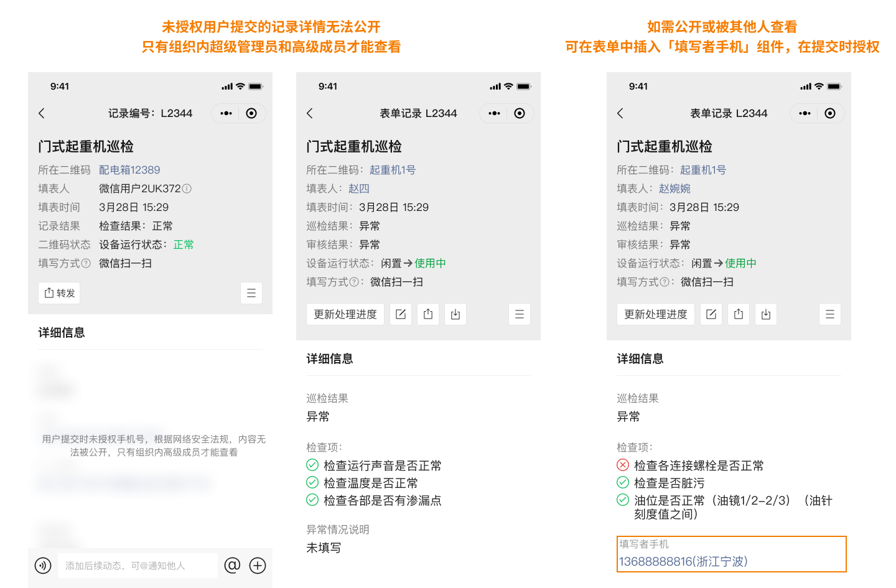Open the hamburger list menu on left screen
The width and height of the screenshot is (896, 588).
pos(251,292)
